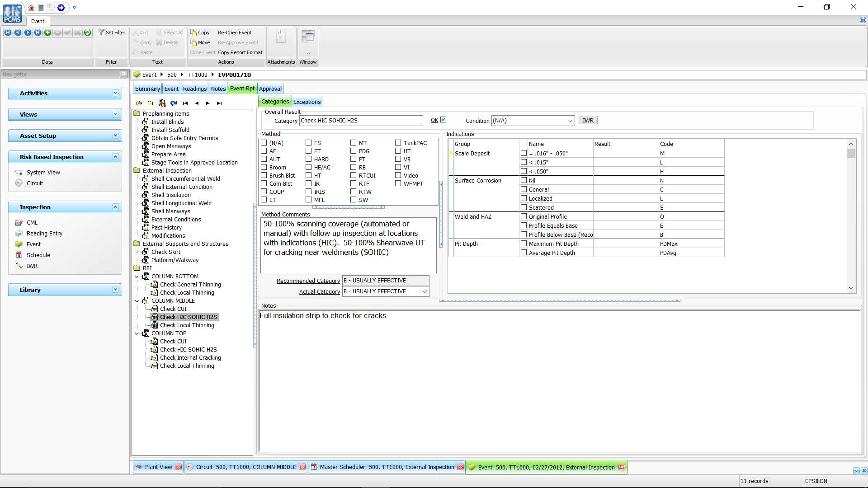Click the refresh record icon in the Data group
Image resolution: width=868 pixels, height=488 pixels.
[x=88, y=32]
